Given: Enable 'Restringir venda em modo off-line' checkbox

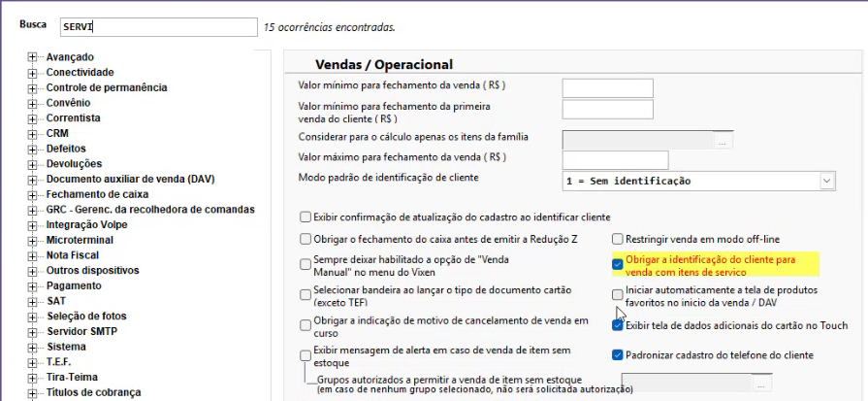Looking at the screenshot, I should 618,239.
